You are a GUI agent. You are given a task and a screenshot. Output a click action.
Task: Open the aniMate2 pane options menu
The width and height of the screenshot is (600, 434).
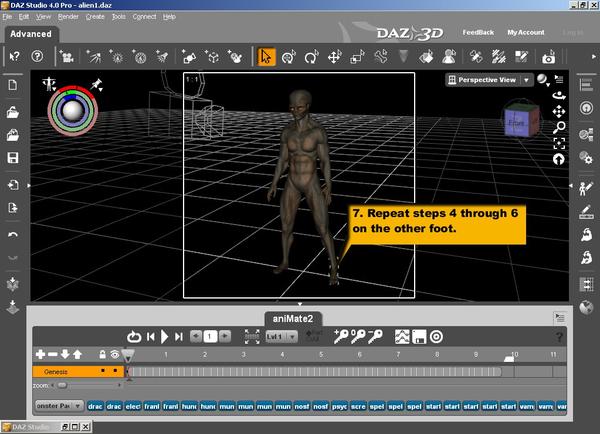[559, 317]
